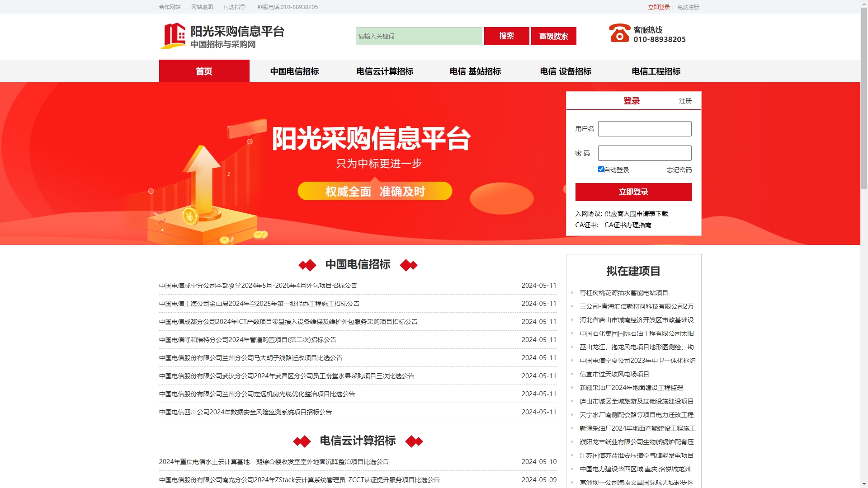The width and height of the screenshot is (868, 488).
Task: Open 中国电信上海公司金山局 tender notice
Action: click(x=259, y=304)
